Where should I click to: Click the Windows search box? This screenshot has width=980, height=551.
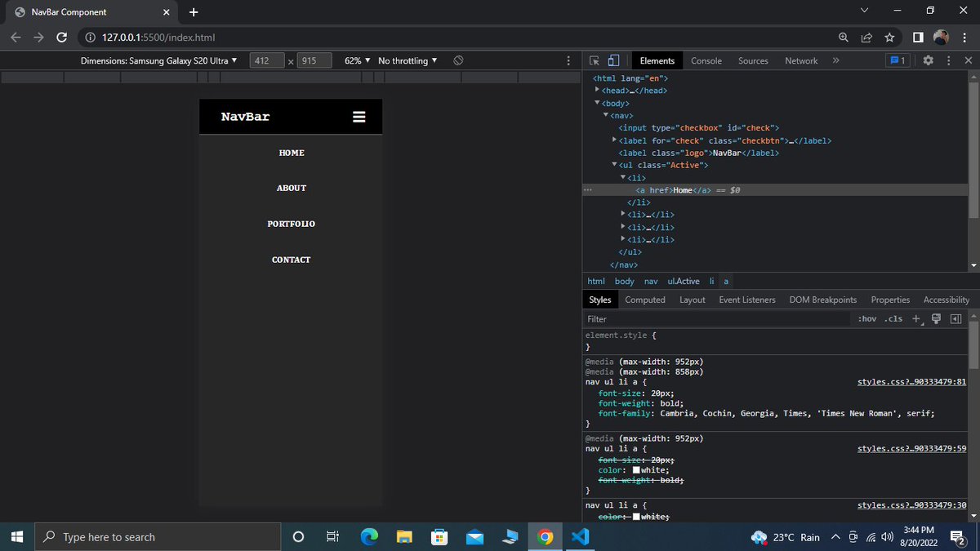click(158, 536)
